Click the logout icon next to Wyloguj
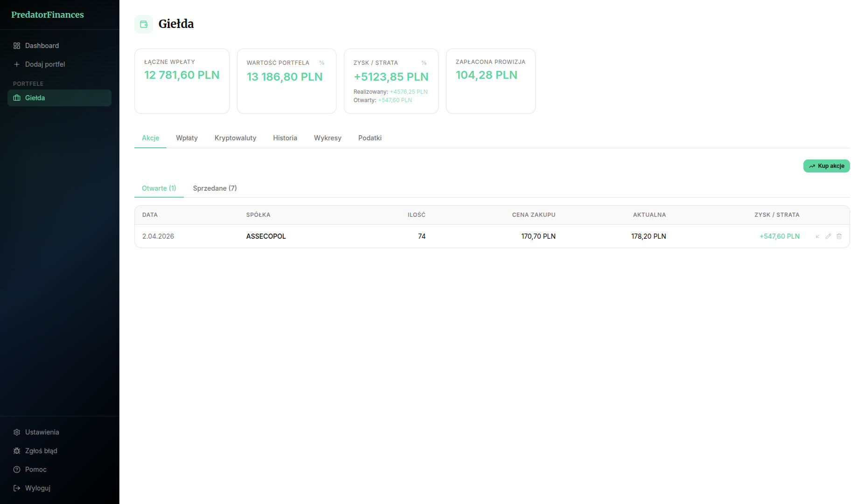Image resolution: width=865 pixels, height=504 pixels. click(17, 488)
